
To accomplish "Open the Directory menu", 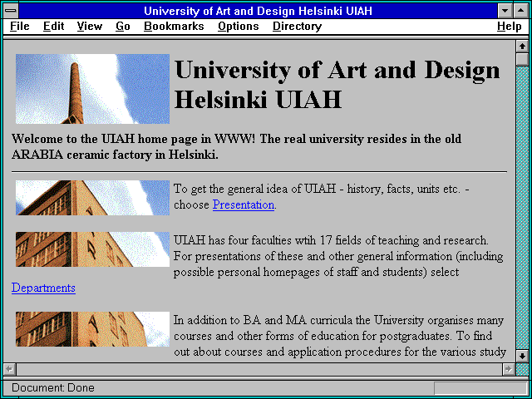I will tap(298, 27).
